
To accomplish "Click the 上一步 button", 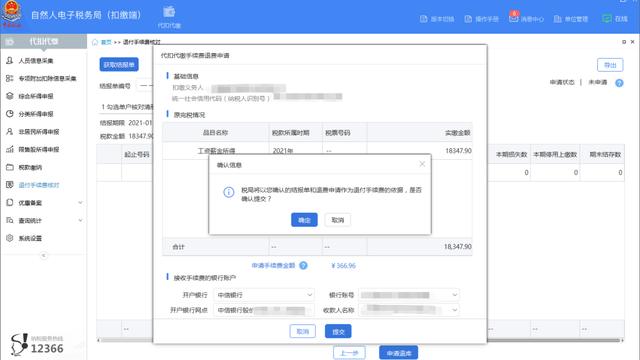I will click(x=349, y=353).
